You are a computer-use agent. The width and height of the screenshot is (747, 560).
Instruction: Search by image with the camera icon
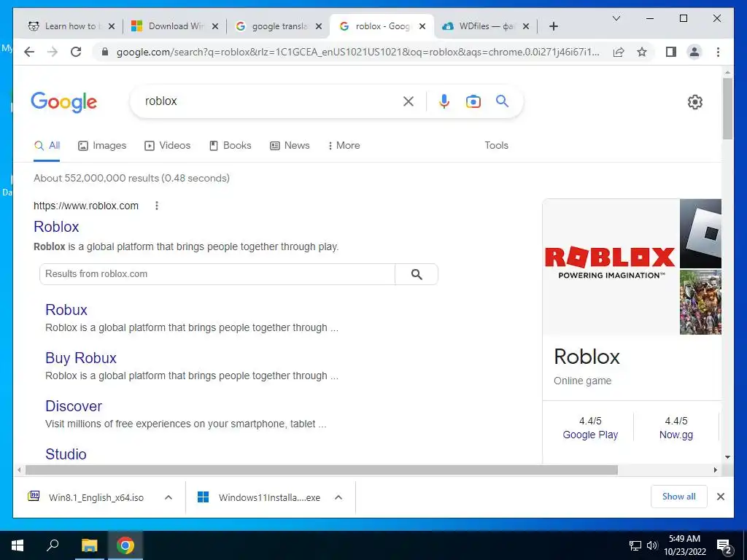coord(473,101)
